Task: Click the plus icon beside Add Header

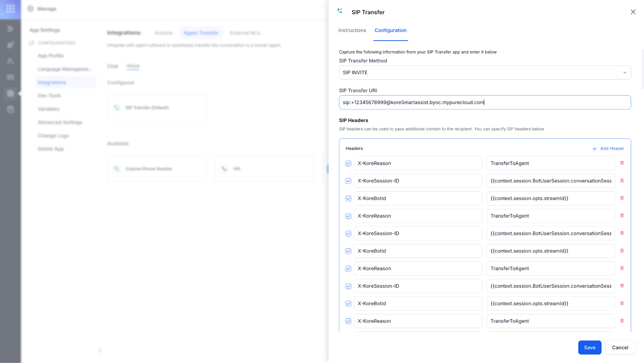Action: (x=594, y=149)
